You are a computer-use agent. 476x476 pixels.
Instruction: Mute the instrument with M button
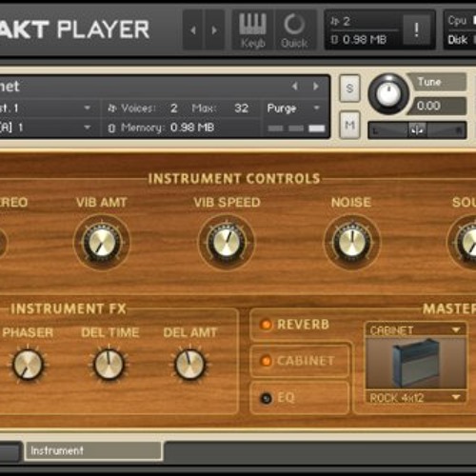click(x=349, y=125)
